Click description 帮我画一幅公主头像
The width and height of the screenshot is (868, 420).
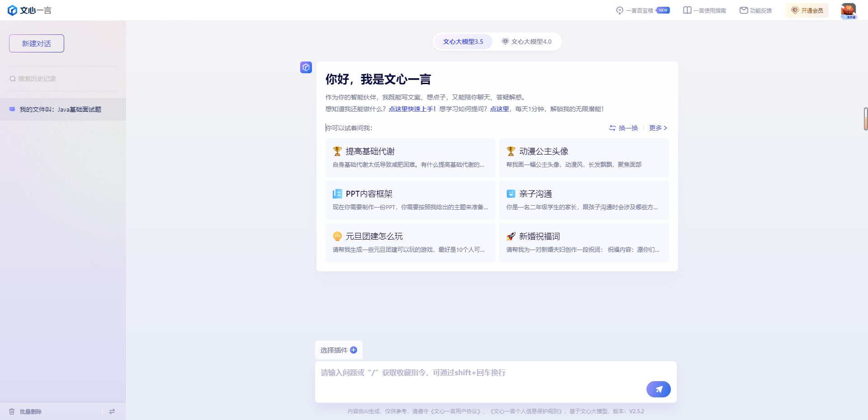(x=574, y=165)
